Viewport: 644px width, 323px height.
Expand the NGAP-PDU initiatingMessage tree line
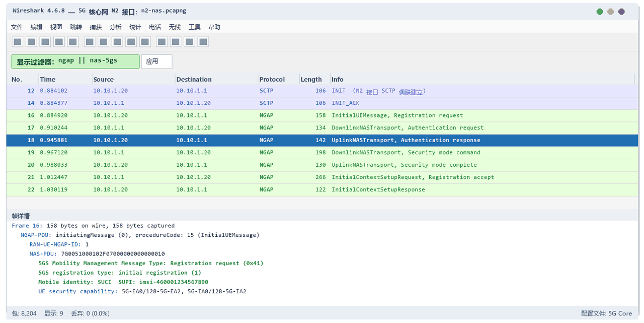coord(140,235)
